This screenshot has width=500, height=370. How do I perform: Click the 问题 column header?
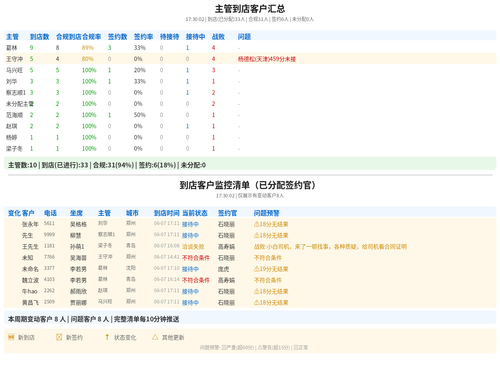pos(244,37)
